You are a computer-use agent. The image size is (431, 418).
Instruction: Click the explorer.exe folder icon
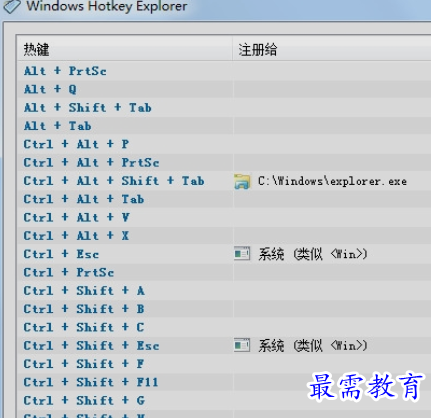[242, 181]
